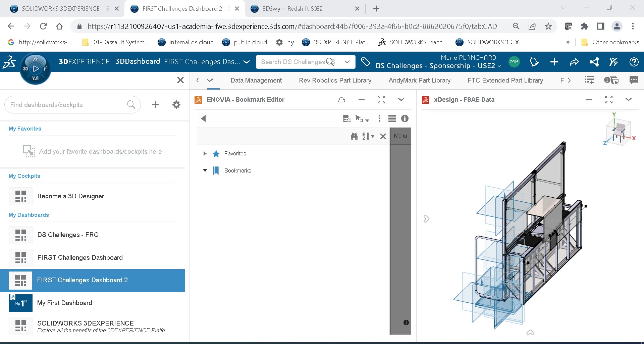Click the plus add icon in top bar
The image size is (644, 344).
tap(554, 62)
